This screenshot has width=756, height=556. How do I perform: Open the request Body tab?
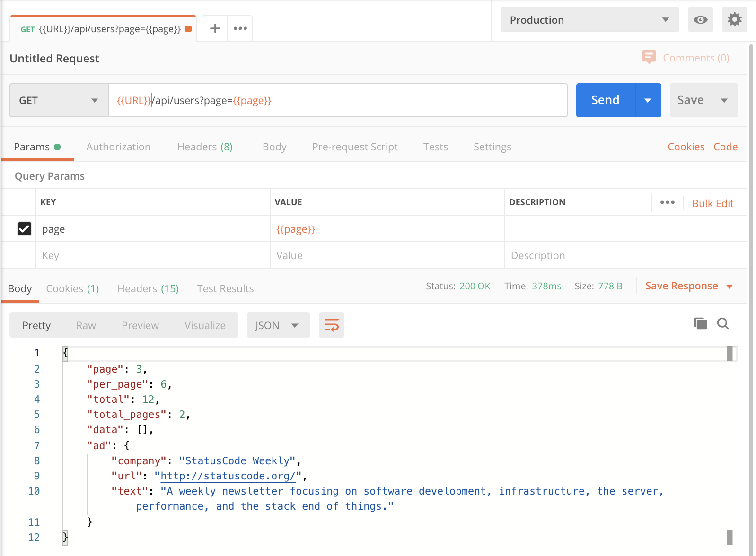(x=274, y=147)
